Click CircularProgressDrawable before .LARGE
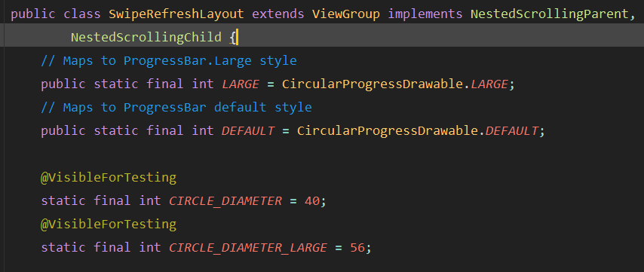The height and width of the screenshot is (272, 644). 373,84
